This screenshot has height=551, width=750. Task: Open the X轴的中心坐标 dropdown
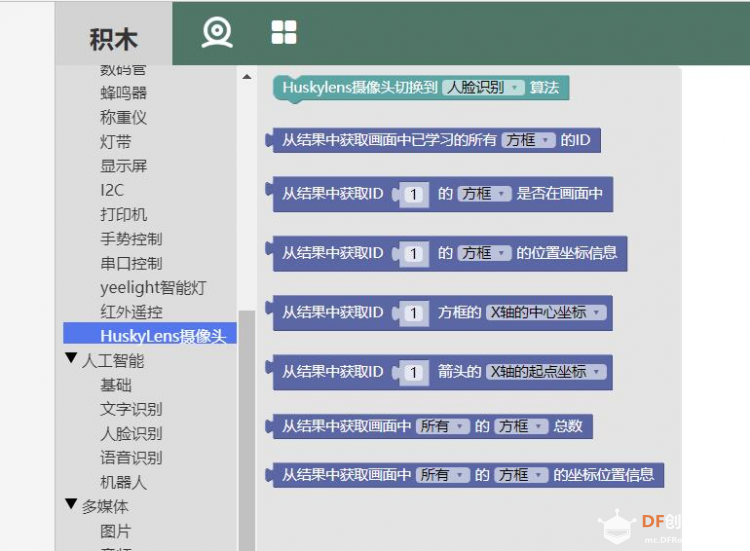[546, 313]
